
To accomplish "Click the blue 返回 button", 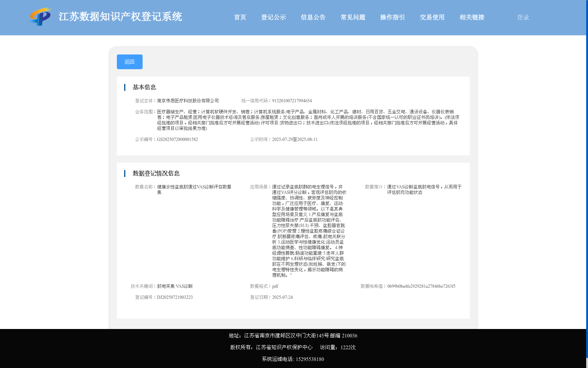I will pos(130,62).
